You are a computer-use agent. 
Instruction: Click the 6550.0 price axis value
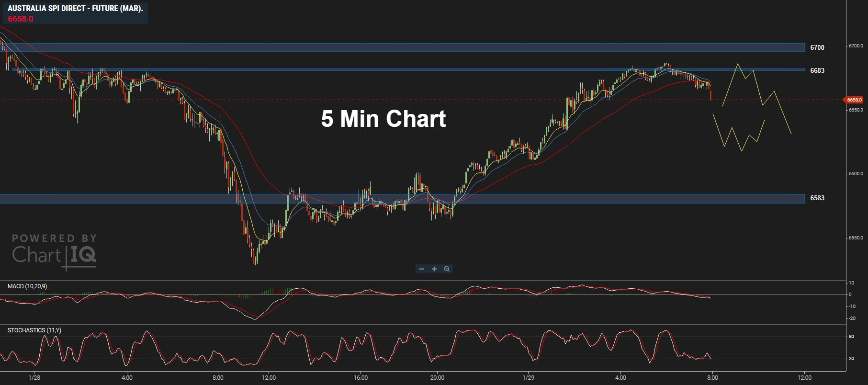(x=856, y=238)
